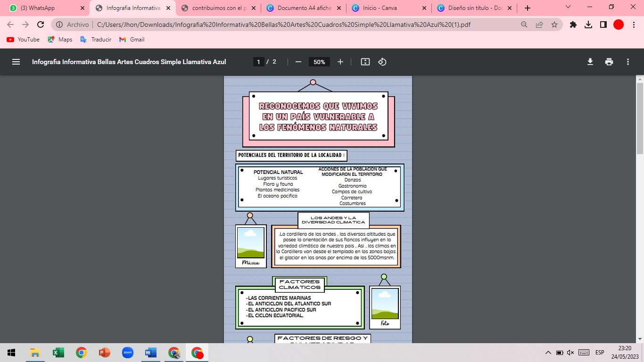Open the Maps bookmark
Image resolution: width=644 pixels, height=362 pixels.
click(60, 40)
